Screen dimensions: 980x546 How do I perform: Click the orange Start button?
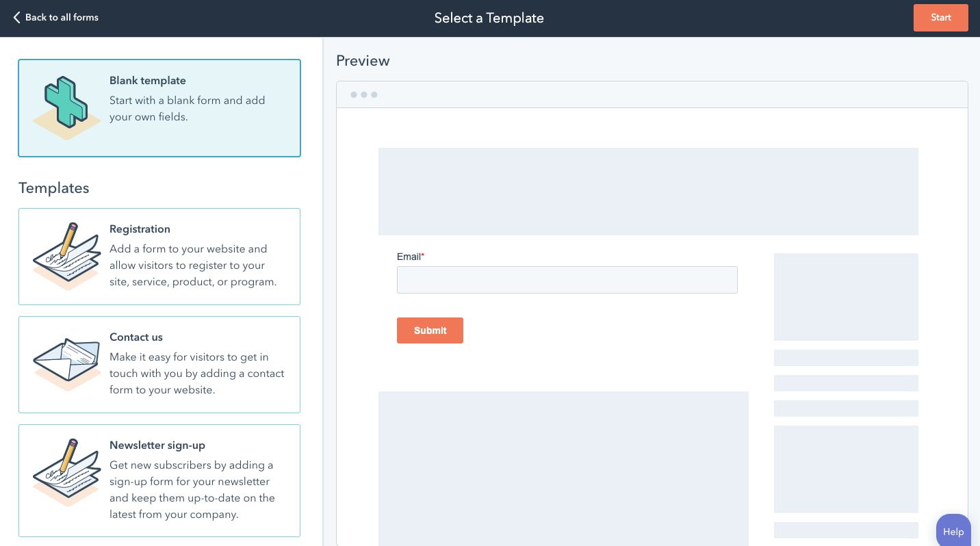pyautogui.click(x=940, y=18)
